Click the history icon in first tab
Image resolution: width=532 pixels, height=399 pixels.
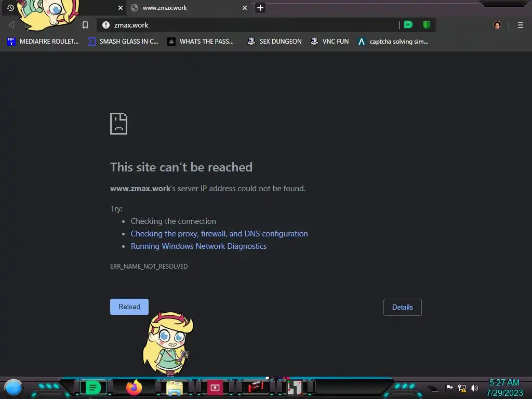[10, 7]
